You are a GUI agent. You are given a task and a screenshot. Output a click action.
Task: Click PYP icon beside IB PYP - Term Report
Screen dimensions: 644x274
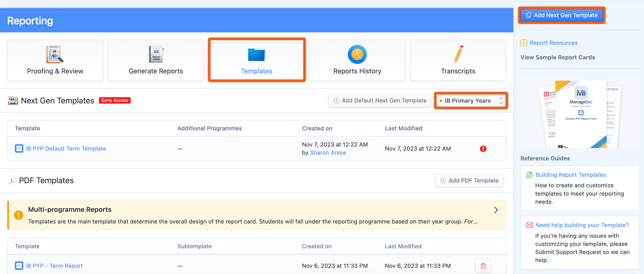19,265
